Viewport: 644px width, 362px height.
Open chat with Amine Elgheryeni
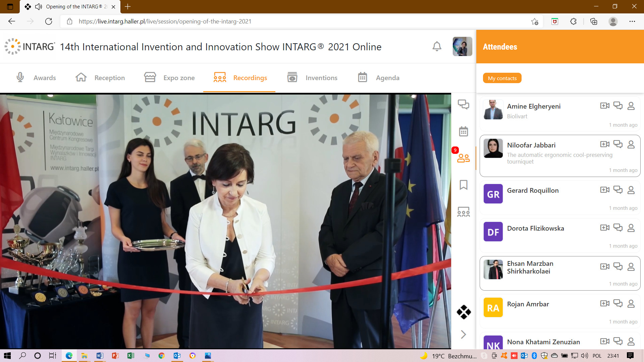tap(618, 106)
